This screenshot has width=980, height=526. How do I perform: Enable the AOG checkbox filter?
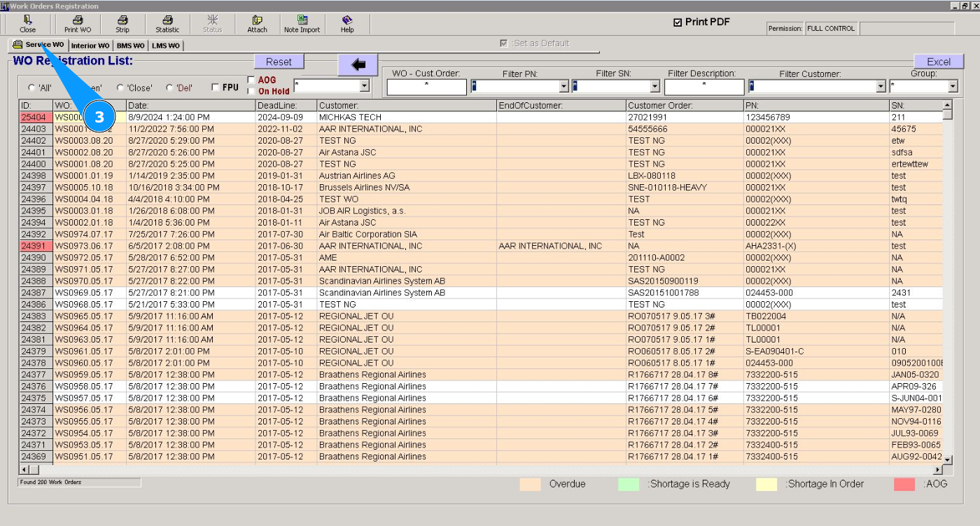tap(251, 80)
